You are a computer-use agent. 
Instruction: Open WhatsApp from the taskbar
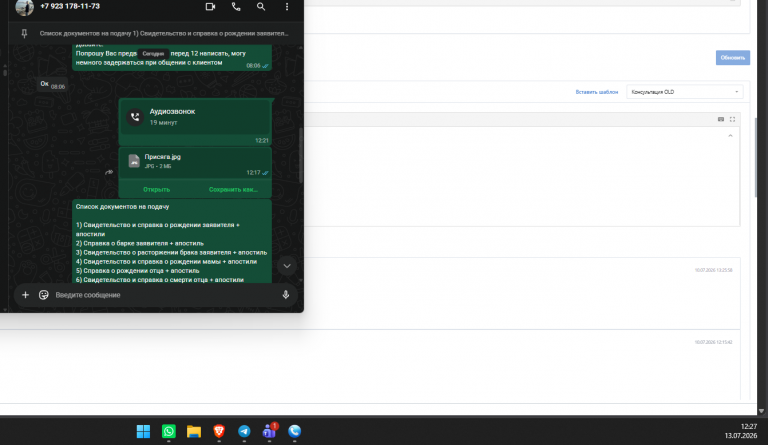tap(168, 431)
